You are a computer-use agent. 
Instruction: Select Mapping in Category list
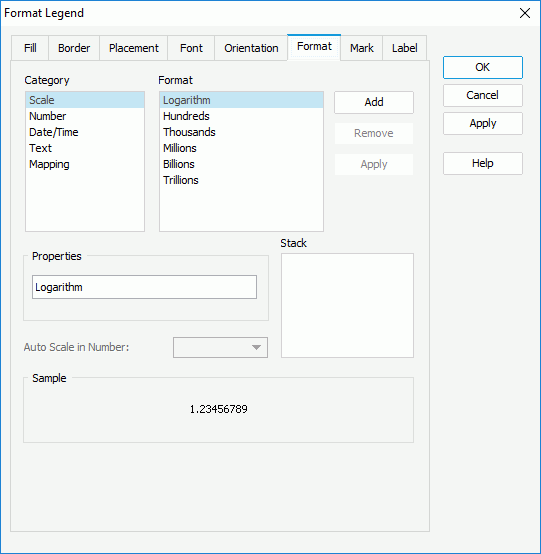(x=85, y=164)
